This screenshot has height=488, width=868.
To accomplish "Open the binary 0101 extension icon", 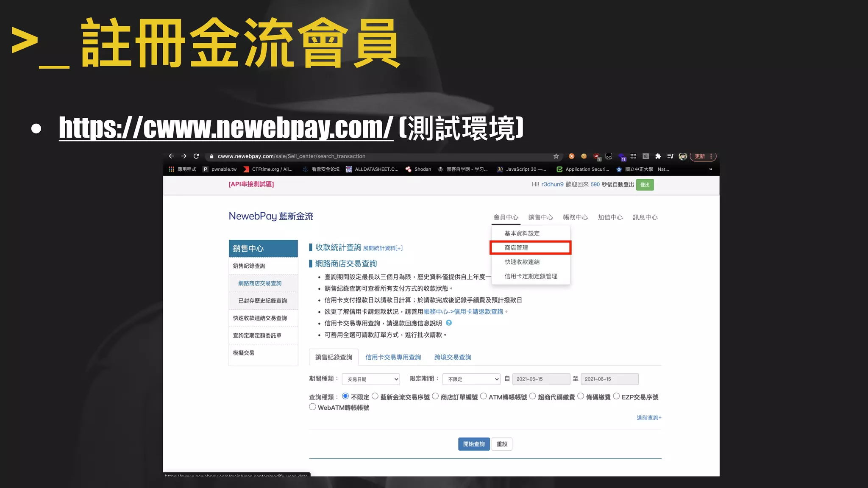I will 633,156.
